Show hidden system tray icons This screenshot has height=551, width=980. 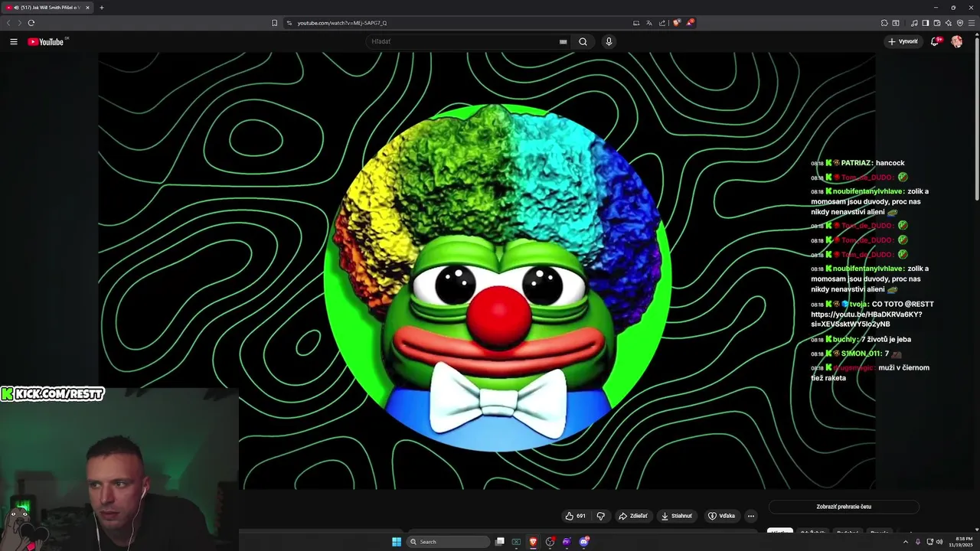pyautogui.click(x=906, y=542)
